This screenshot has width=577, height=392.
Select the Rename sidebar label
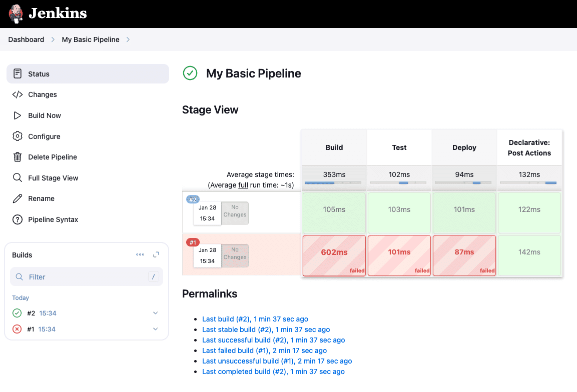(41, 198)
